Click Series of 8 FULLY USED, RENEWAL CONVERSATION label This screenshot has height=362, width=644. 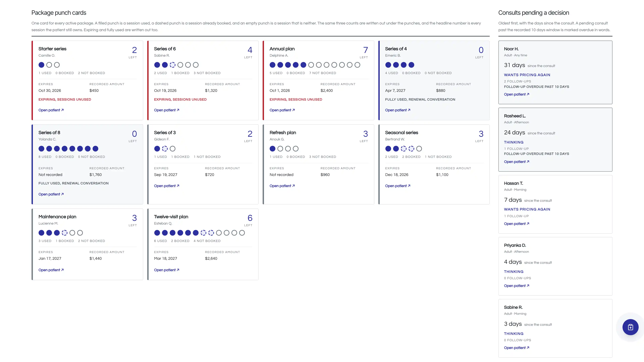[73, 183]
